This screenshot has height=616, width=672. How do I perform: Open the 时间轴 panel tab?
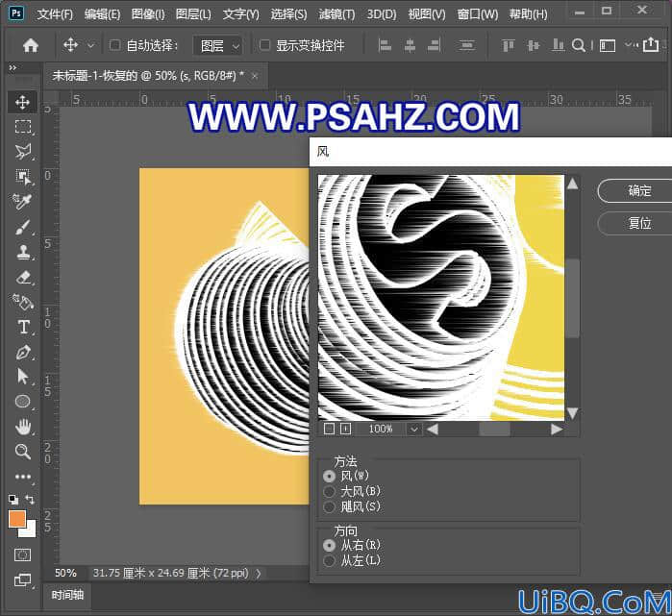pos(67,595)
